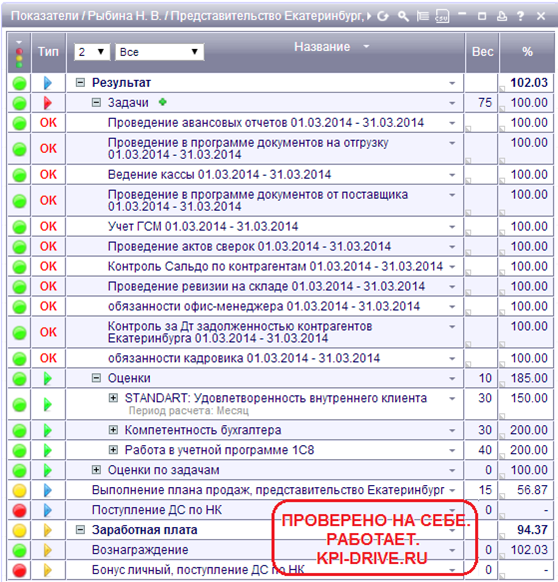Click green status circle of Результат row

tap(19, 83)
